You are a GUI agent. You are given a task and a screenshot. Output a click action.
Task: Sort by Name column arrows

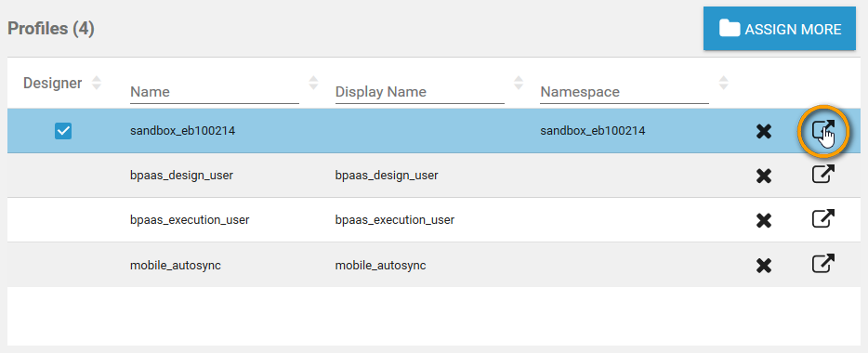click(x=313, y=83)
